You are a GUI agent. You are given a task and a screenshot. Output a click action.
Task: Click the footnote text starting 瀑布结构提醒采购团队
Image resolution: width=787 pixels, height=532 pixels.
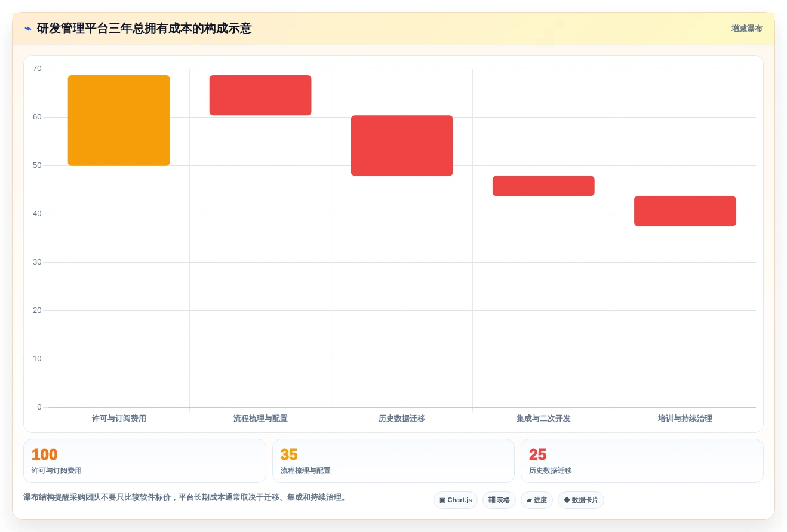coord(186,497)
